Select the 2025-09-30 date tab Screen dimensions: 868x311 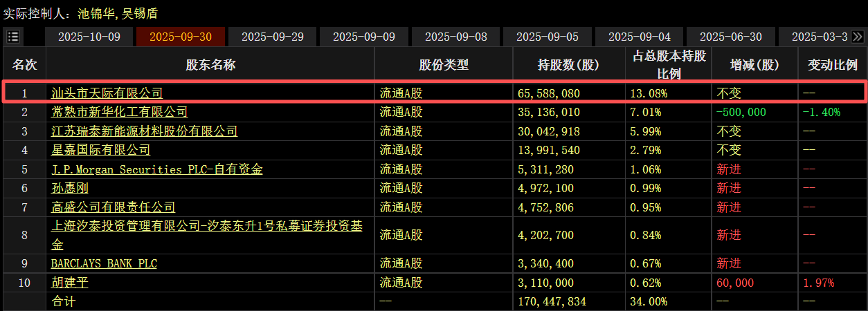[181, 37]
